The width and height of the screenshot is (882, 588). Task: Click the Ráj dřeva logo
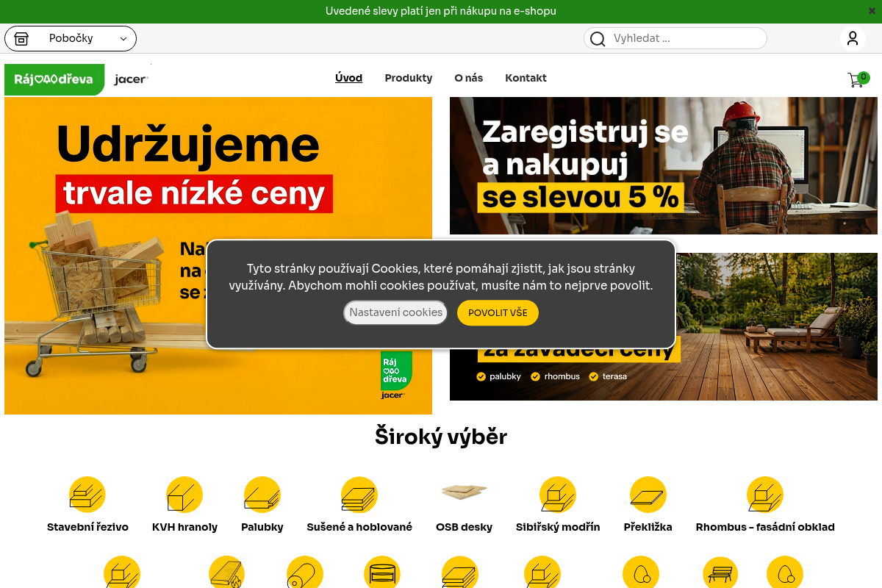coord(54,79)
